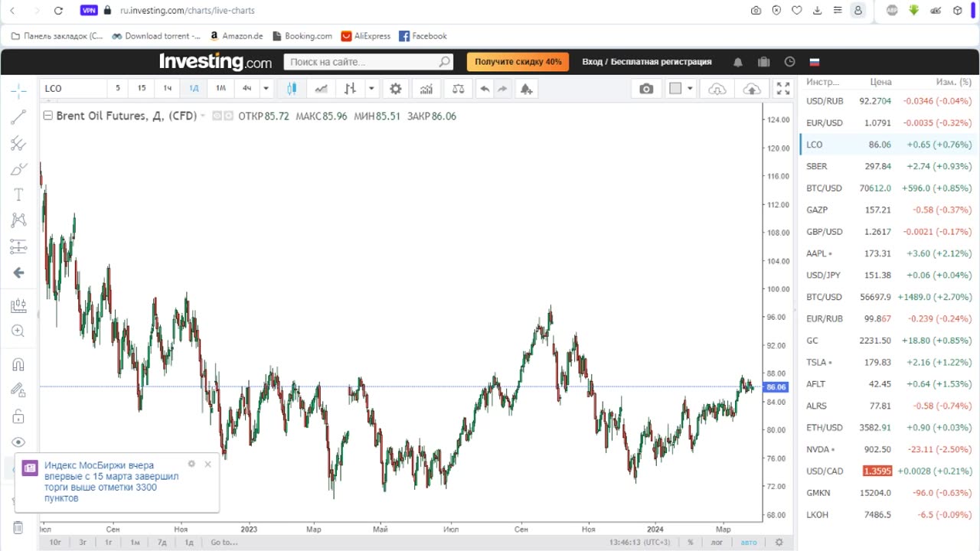The height and width of the screenshot is (551, 980).
Task: Toggle stay-in-drawing-mode pencil lock
Action: point(18,390)
